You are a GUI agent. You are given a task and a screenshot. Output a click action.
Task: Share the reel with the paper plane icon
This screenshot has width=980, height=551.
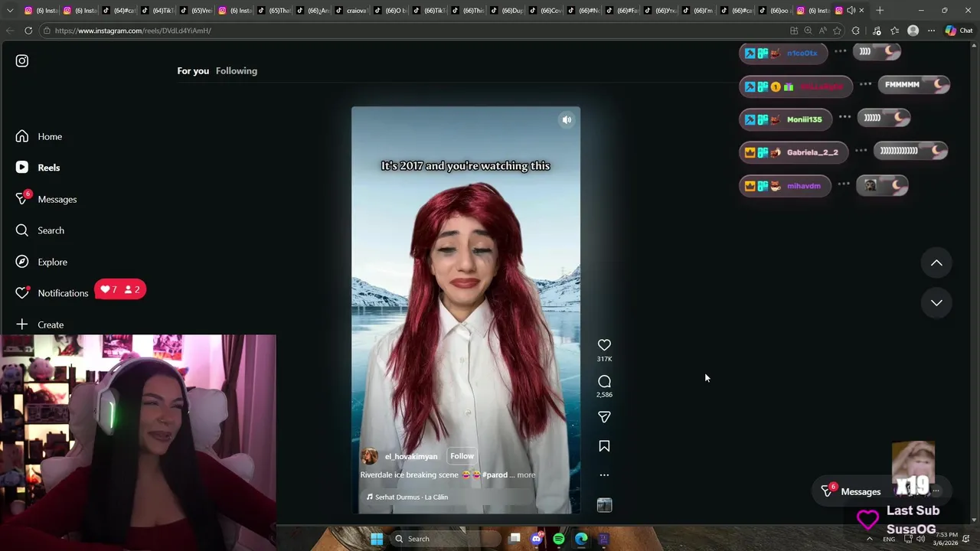tap(604, 417)
